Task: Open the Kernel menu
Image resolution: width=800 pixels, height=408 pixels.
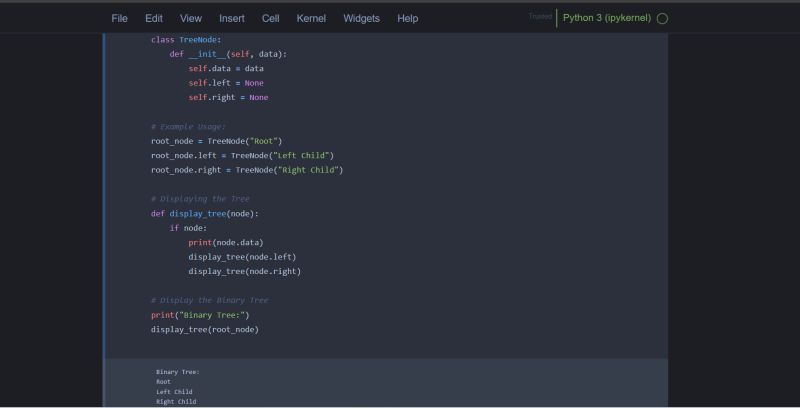Action: [x=311, y=18]
